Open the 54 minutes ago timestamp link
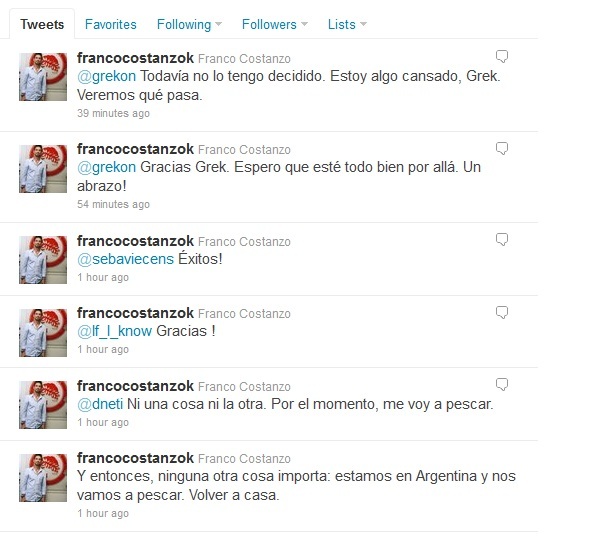Viewport: 590px width, 537px height. (113, 204)
